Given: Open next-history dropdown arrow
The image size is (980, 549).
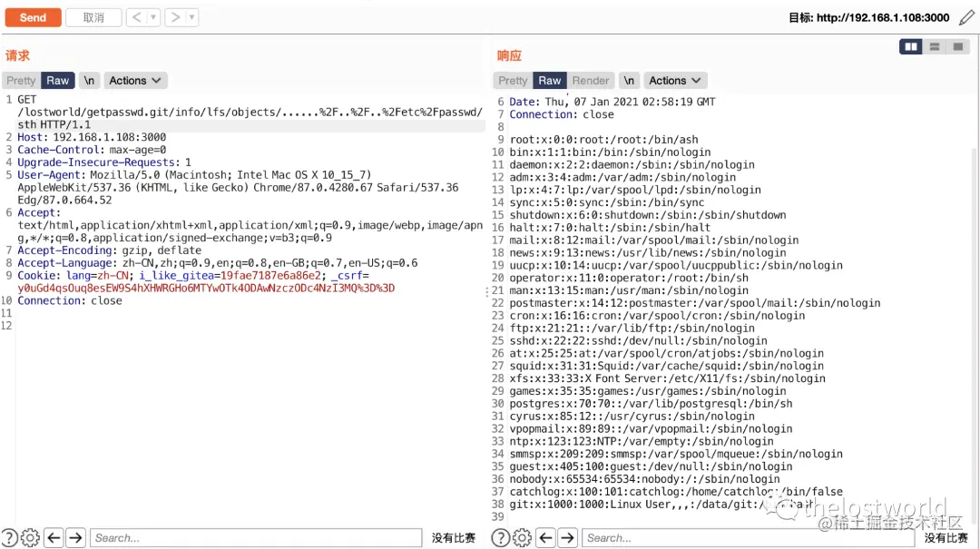Looking at the screenshot, I should click(191, 17).
